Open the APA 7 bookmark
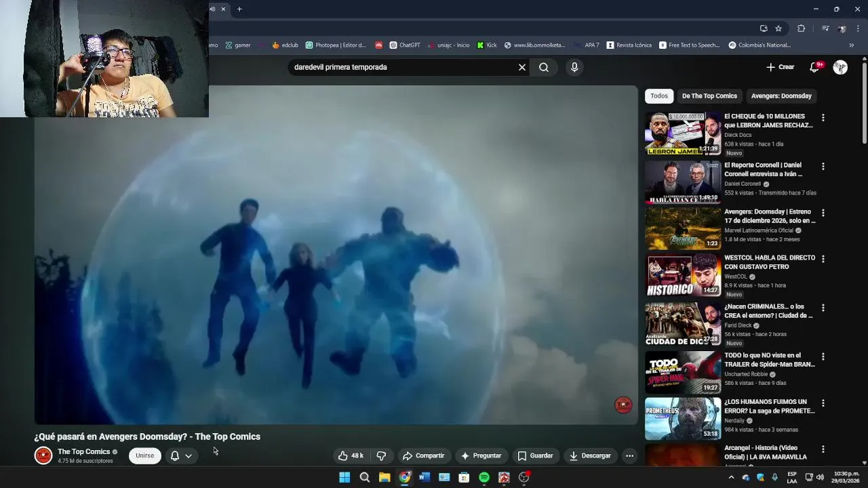The height and width of the screenshot is (488, 868). (x=587, y=45)
